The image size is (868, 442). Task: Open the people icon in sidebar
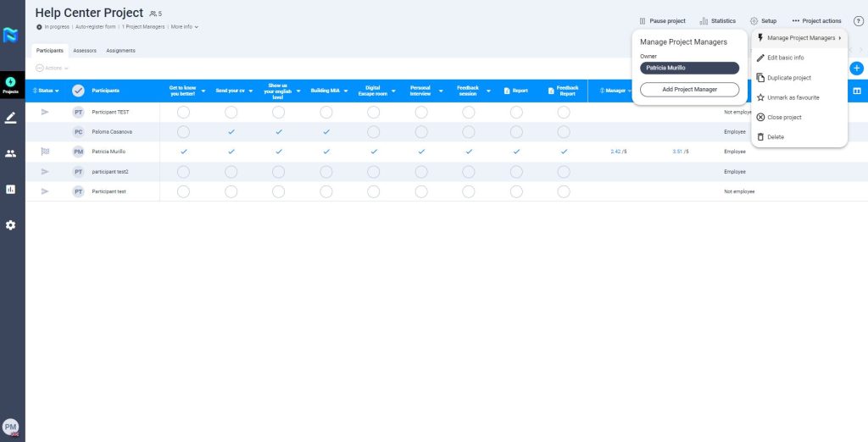pyautogui.click(x=10, y=153)
